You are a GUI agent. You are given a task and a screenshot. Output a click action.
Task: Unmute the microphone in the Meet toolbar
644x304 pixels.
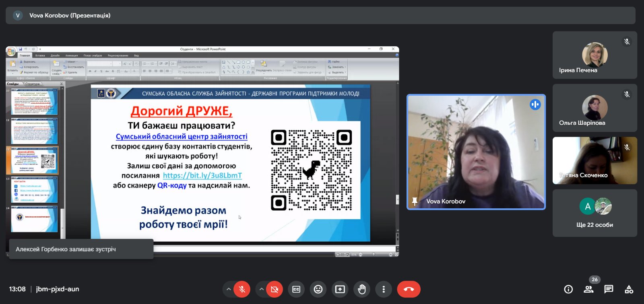pyautogui.click(x=242, y=289)
